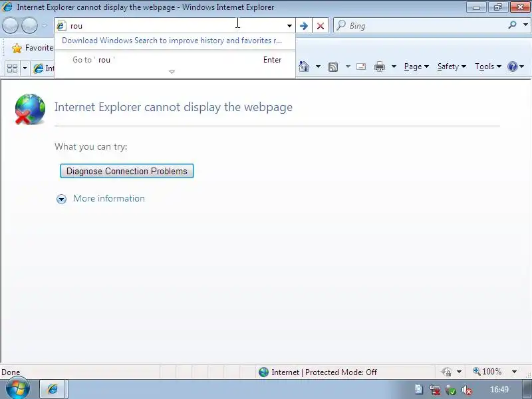
Task: Click the Forward navigation button
Action: tap(29, 25)
